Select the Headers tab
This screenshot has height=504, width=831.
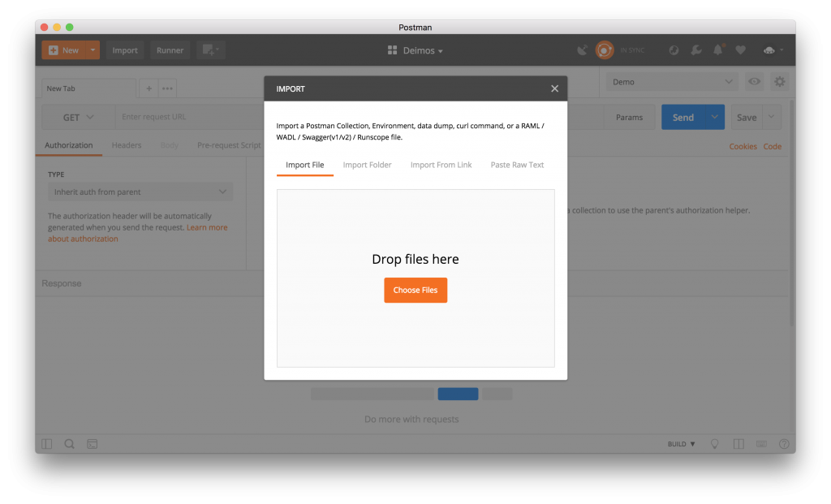pyautogui.click(x=127, y=145)
